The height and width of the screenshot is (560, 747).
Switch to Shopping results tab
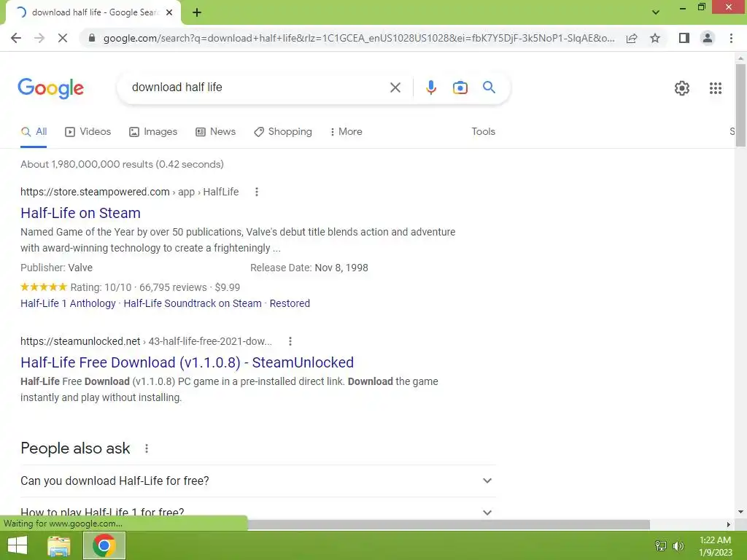pos(283,132)
